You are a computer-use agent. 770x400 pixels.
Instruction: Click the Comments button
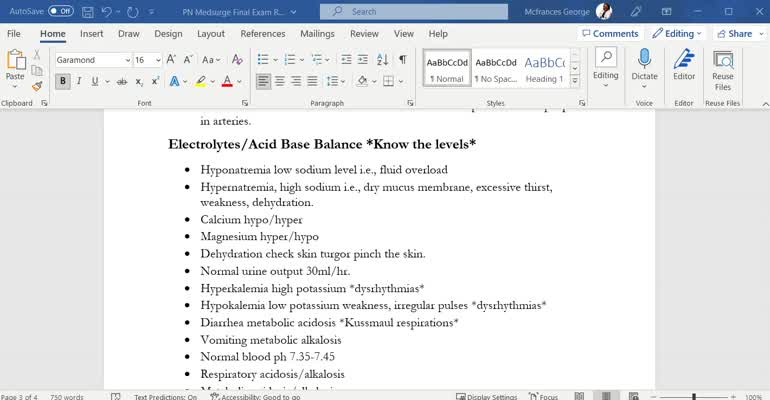(610, 33)
